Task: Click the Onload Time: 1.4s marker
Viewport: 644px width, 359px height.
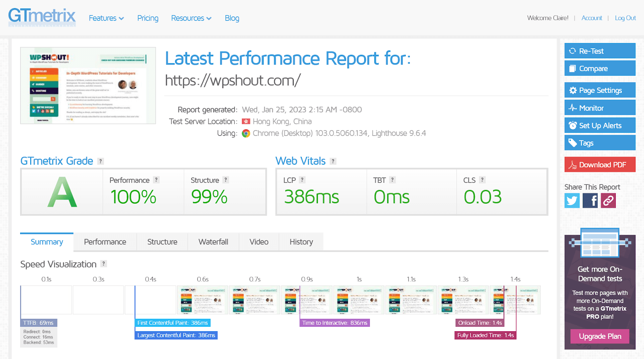Action: coord(480,323)
